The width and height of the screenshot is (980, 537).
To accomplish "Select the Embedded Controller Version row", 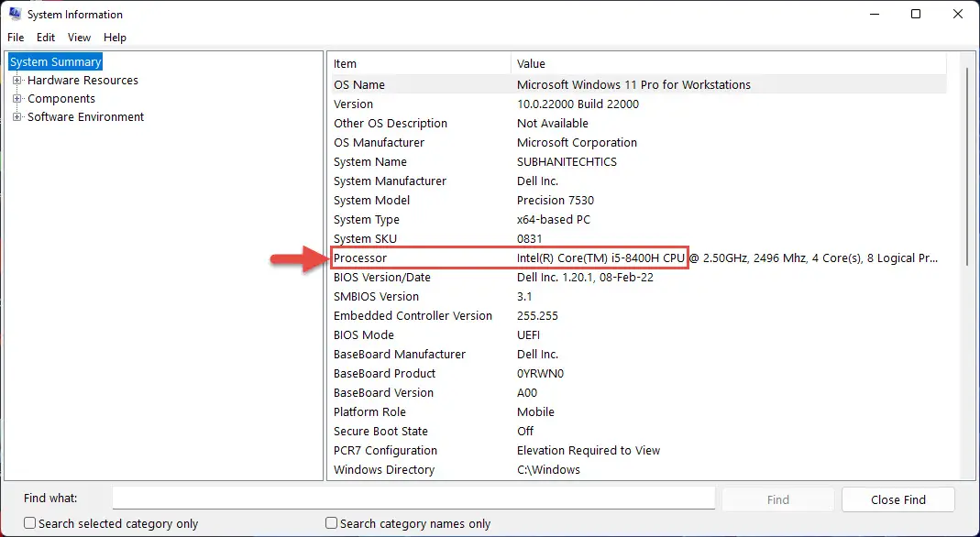I will pyautogui.click(x=638, y=316).
